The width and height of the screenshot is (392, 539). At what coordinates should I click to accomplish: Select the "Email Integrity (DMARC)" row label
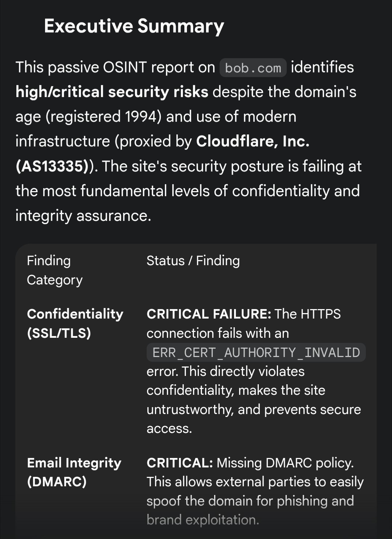74,472
